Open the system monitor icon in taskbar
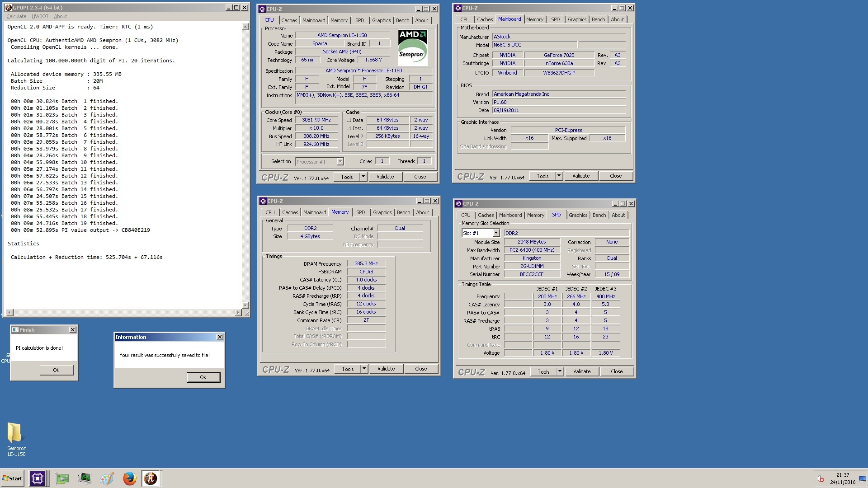Viewport: 868px width, 488px height. [x=84, y=478]
